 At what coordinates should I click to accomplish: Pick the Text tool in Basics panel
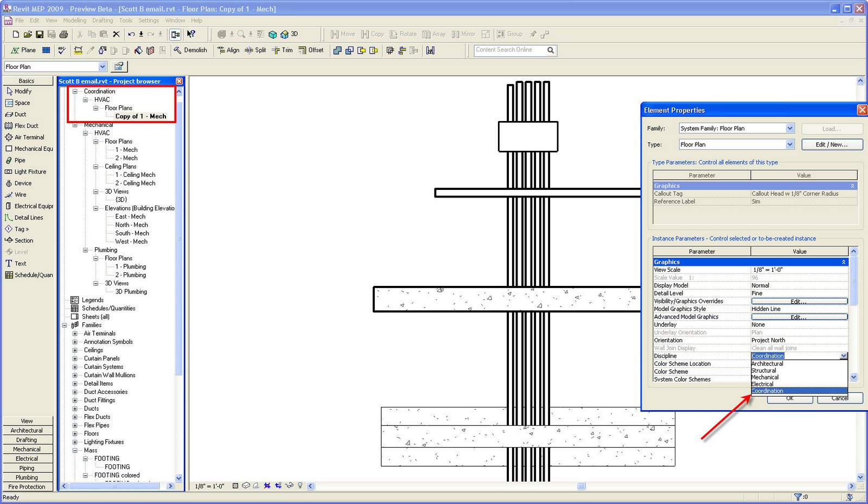pyautogui.click(x=20, y=264)
